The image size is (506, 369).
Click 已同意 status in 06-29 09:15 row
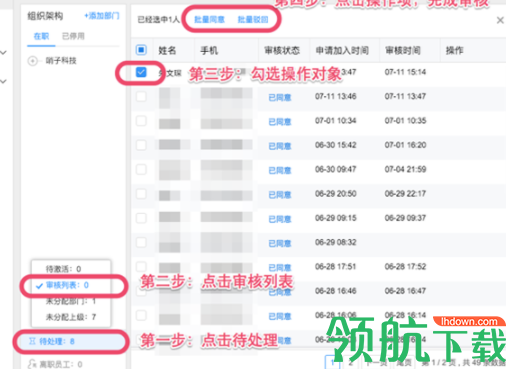pyautogui.click(x=280, y=219)
